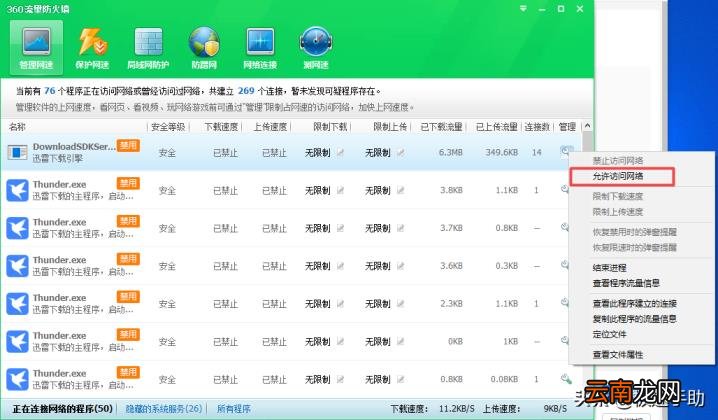Open the 防蹭网 tool
Viewport: 718px width, 420px height.
coord(204,48)
